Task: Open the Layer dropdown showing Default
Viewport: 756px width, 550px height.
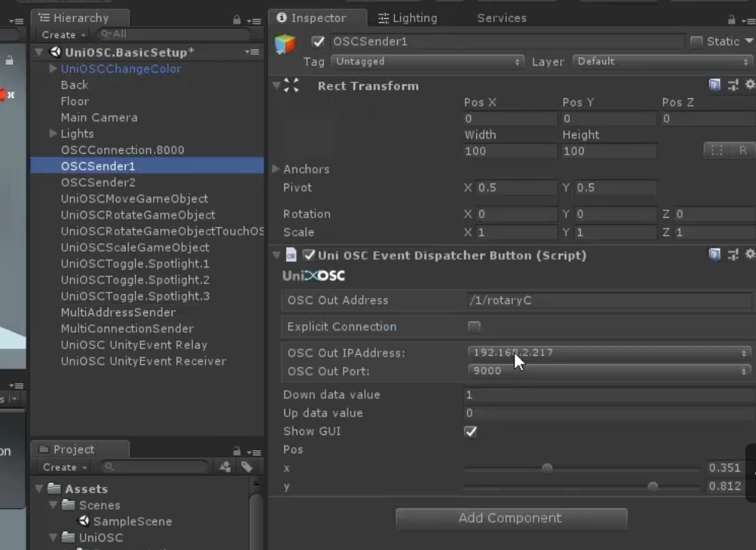Action: point(663,62)
